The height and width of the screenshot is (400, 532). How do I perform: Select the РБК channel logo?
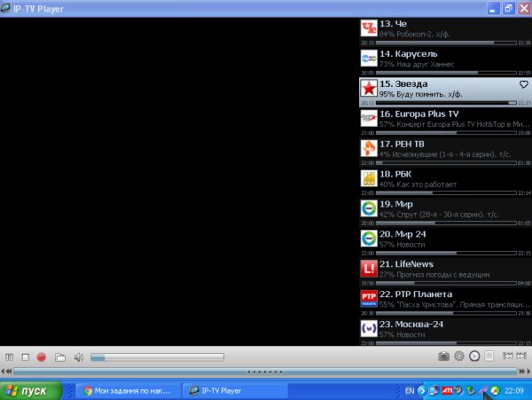[x=369, y=178]
